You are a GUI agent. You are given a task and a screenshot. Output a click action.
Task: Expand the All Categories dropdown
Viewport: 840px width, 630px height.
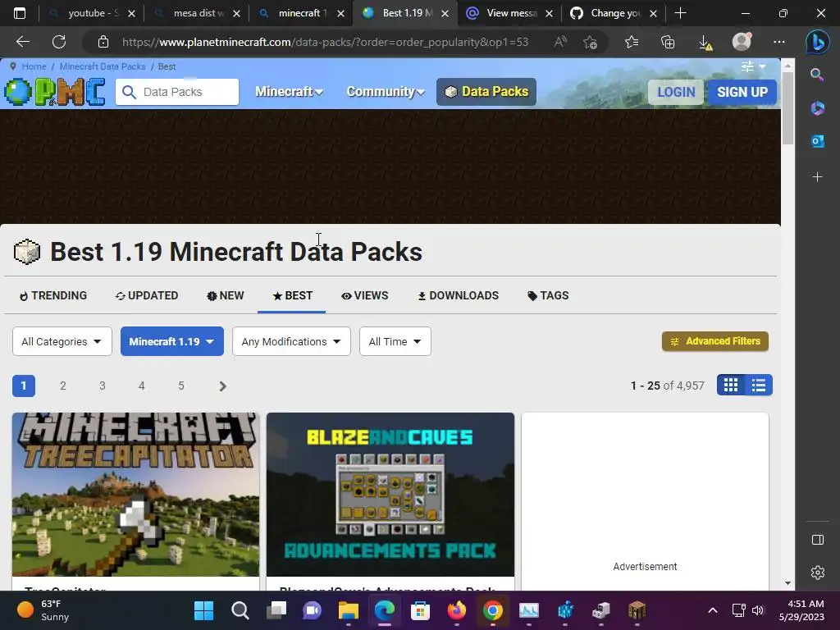point(62,341)
